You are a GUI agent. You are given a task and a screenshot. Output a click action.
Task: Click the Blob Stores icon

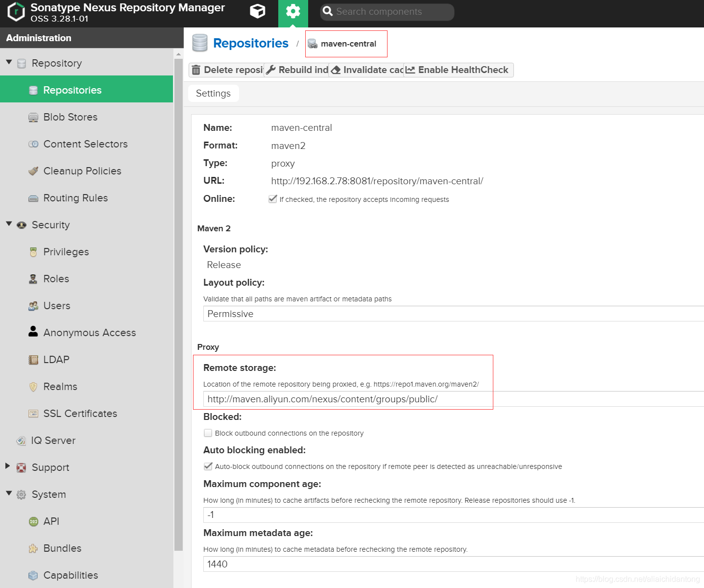coord(33,118)
